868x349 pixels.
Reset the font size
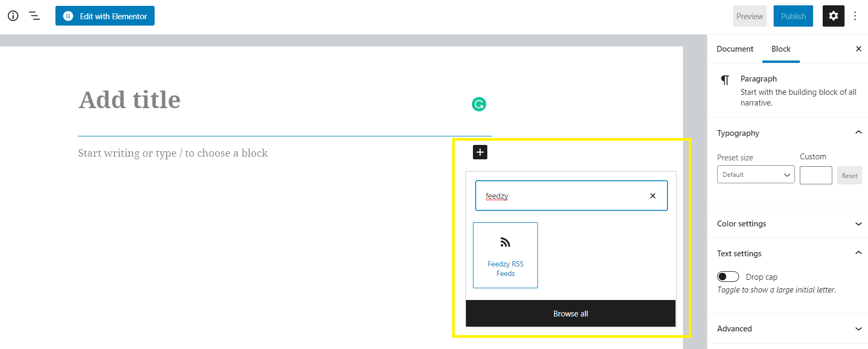pyautogui.click(x=849, y=175)
